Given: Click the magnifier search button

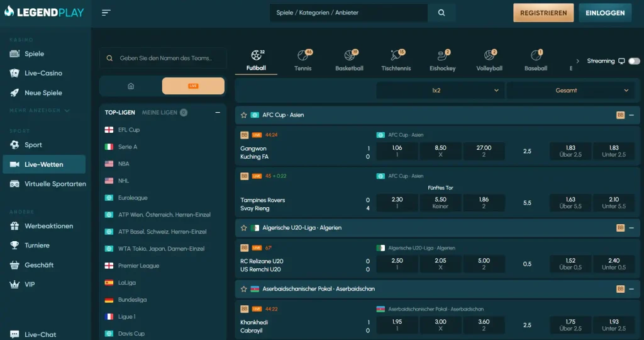Looking at the screenshot, I should 441,13.
